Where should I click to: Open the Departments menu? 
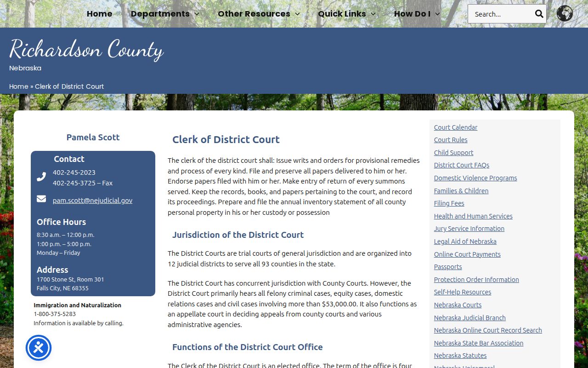(160, 14)
